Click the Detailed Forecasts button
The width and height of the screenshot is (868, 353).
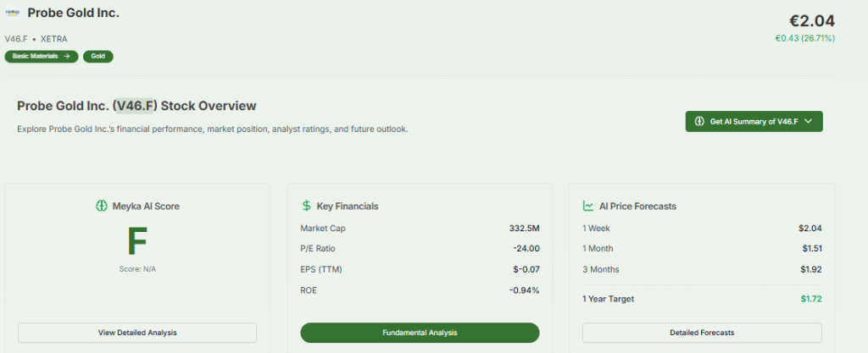701,333
